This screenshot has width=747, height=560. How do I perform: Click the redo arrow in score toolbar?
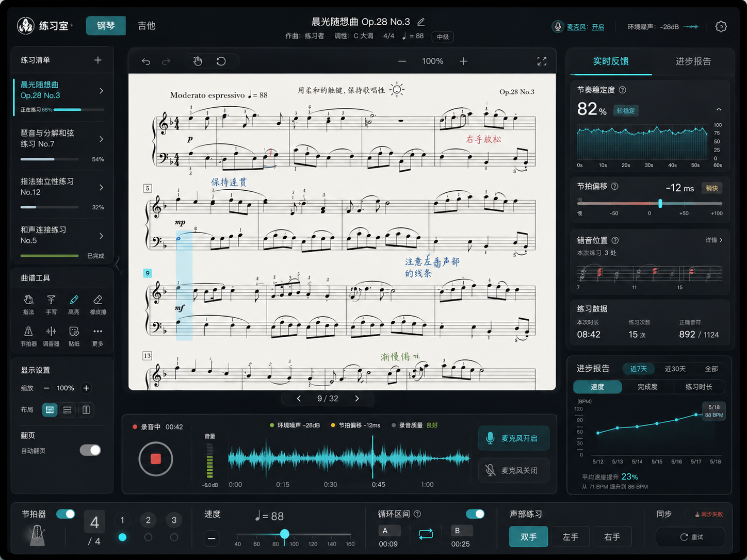pos(166,61)
